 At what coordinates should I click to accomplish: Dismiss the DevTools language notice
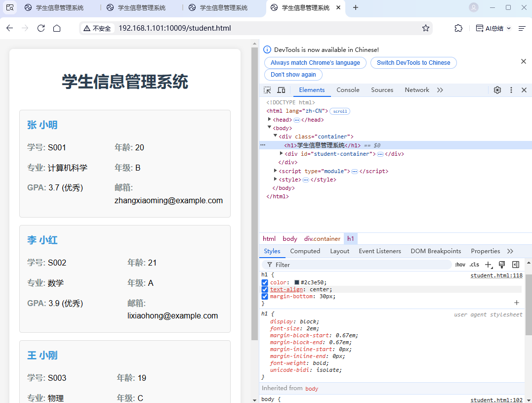[x=524, y=61]
